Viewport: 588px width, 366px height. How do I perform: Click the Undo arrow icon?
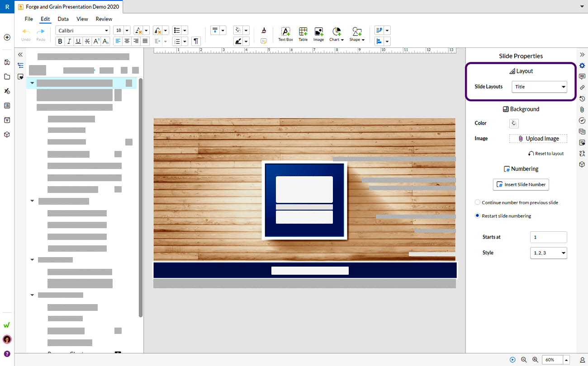click(26, 31)
